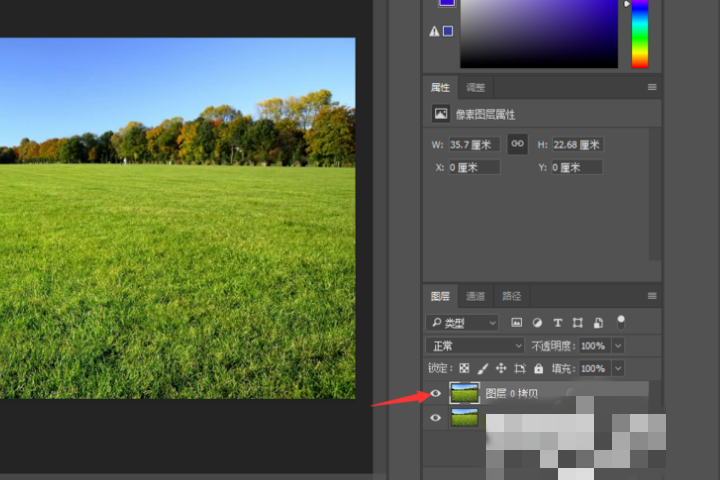Click the 不透明度 100% value field

[594, 345]
